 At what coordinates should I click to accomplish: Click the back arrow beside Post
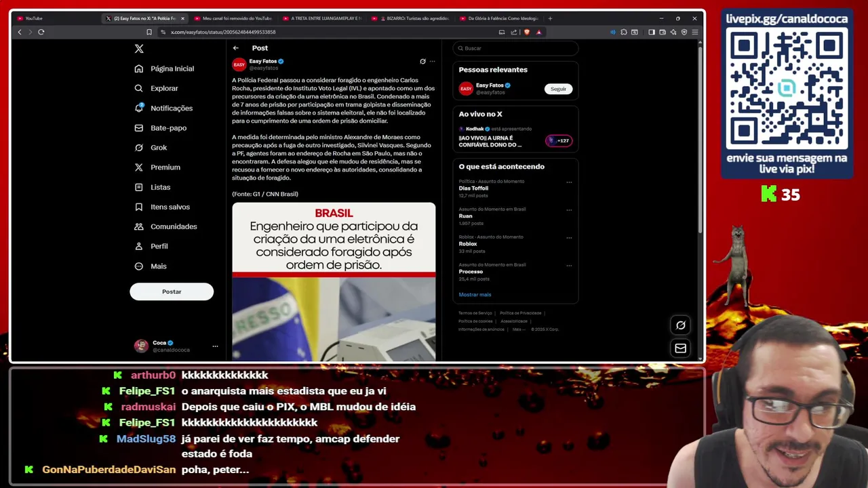[235, 48]
